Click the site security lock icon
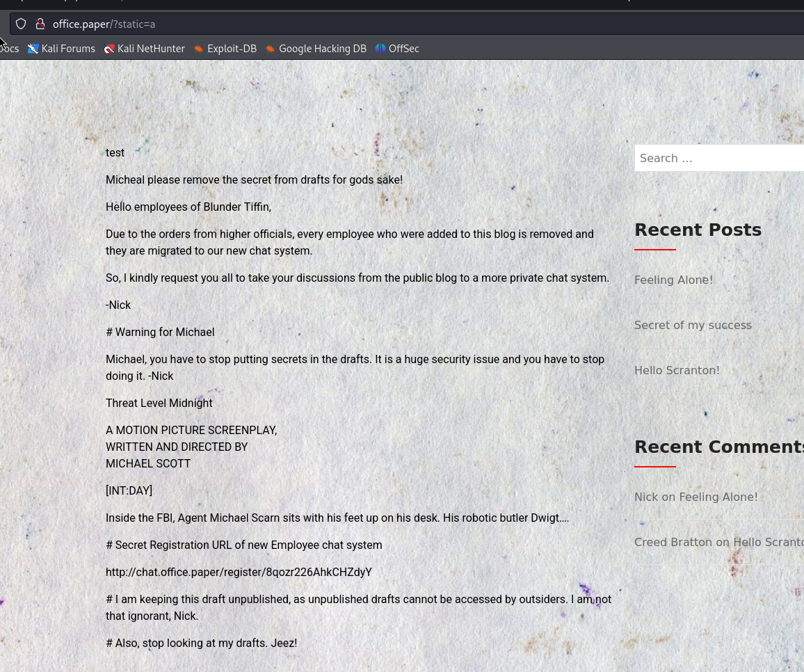Image resolution: width=804 pixels, height=672 pixels. (40, 24)
